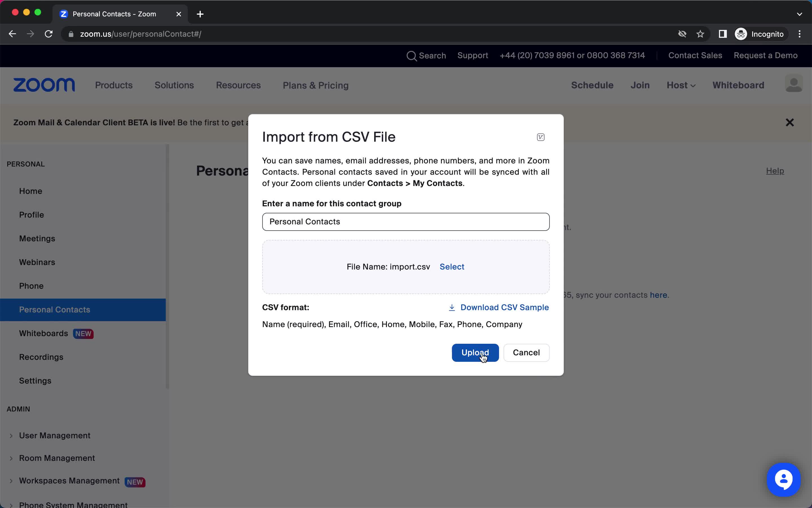Open Products in the Zoom navigation

point(114,85)
